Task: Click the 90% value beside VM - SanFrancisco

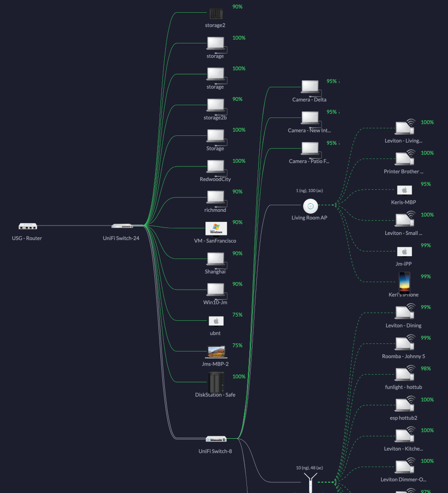Action: click(237, 223)
